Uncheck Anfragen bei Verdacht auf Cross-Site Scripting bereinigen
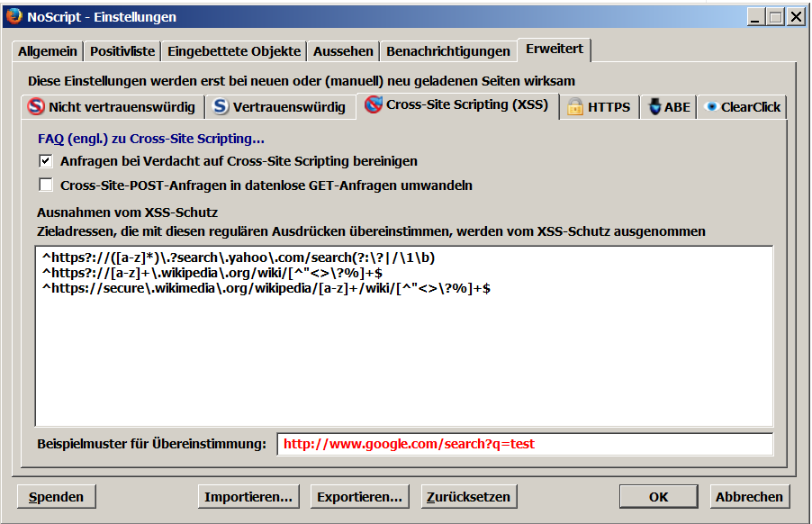Screen dimensions: 812x524 click(46, 161)
